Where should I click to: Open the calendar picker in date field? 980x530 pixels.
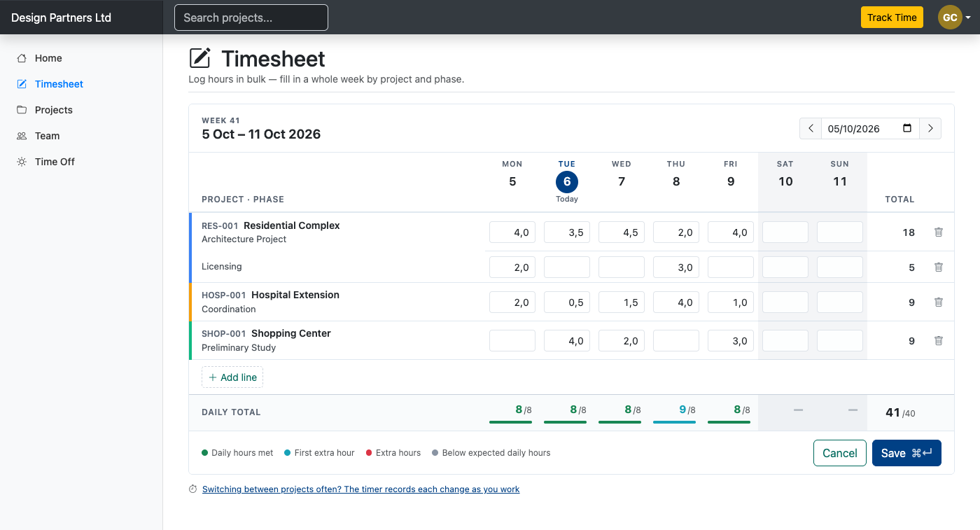907,129
